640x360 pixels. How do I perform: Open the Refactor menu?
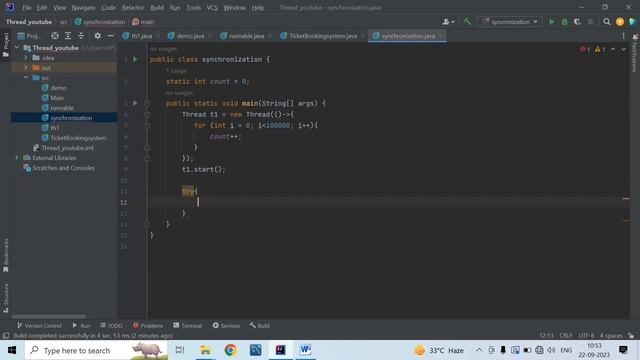[x=133, y=8]
